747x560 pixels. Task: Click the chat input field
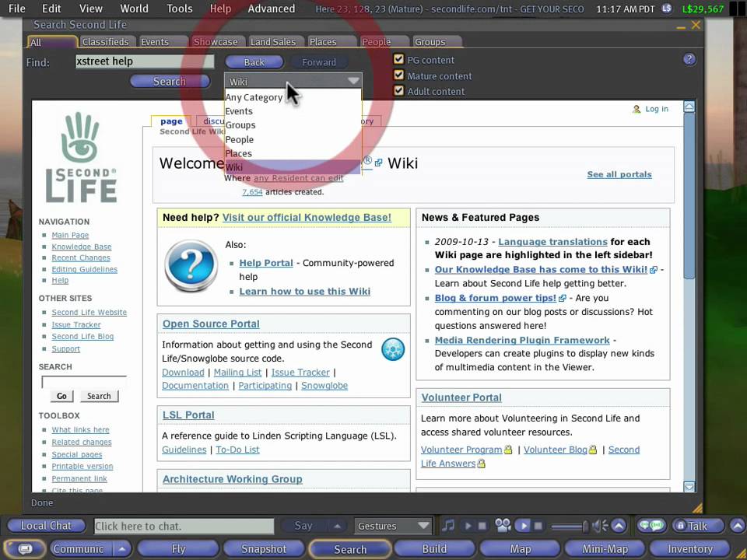pos(184,527)
